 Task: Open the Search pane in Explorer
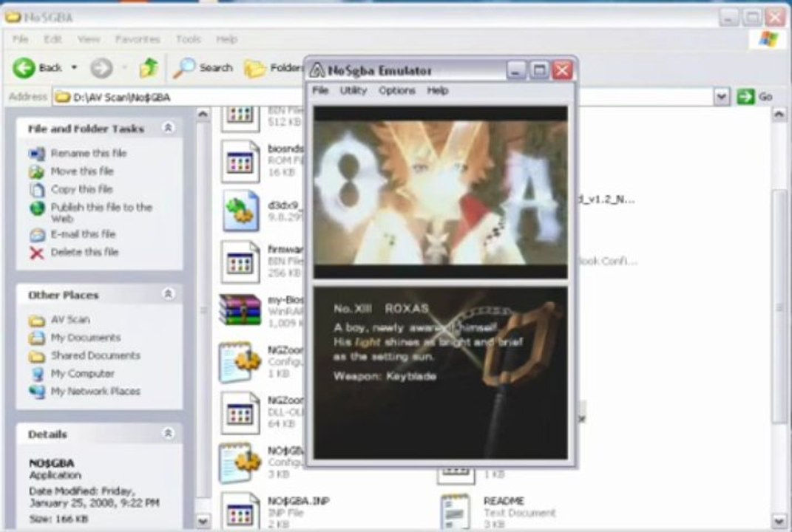point(203,68)
